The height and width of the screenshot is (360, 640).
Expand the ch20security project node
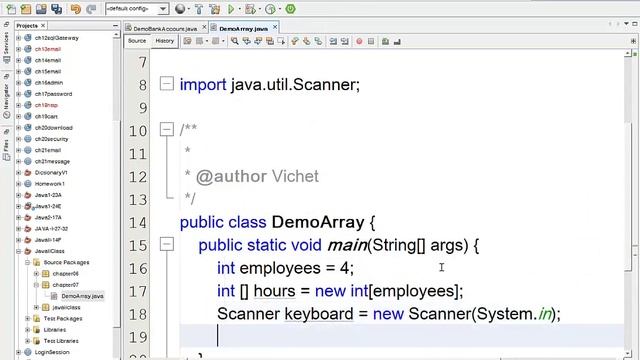click(x=18, y=139)
